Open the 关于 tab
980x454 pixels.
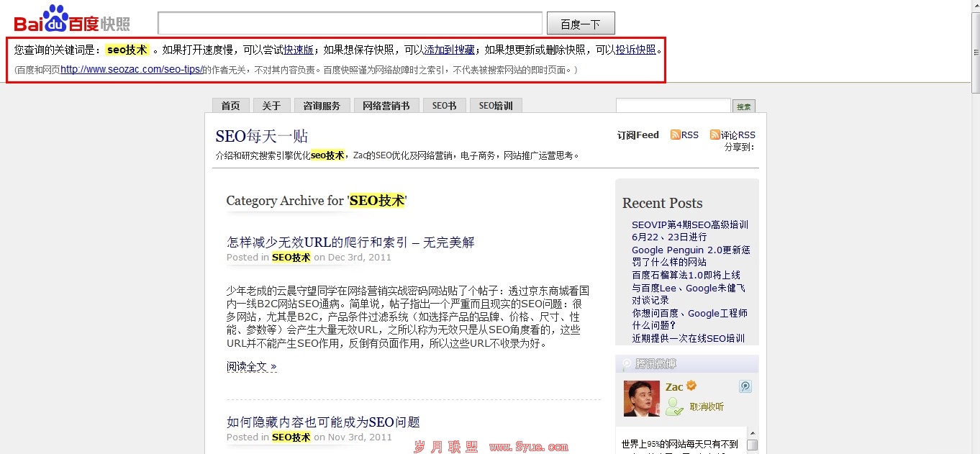271,106
